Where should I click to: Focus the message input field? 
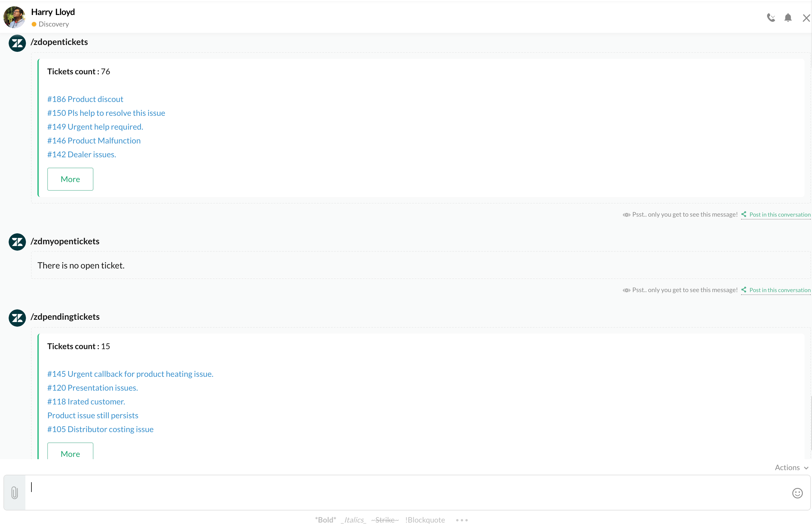(x=406, y=492)
